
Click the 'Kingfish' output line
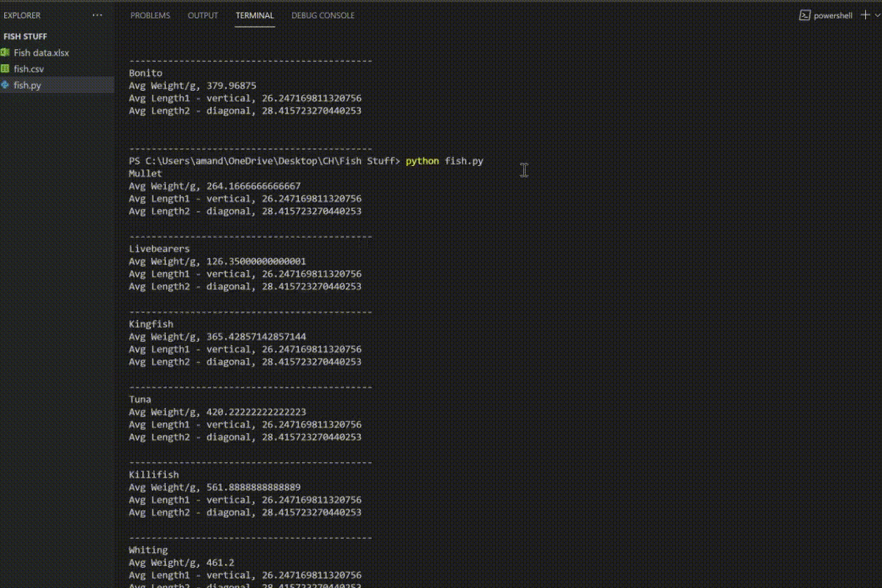pyautogui.click(x=151, y=324)
